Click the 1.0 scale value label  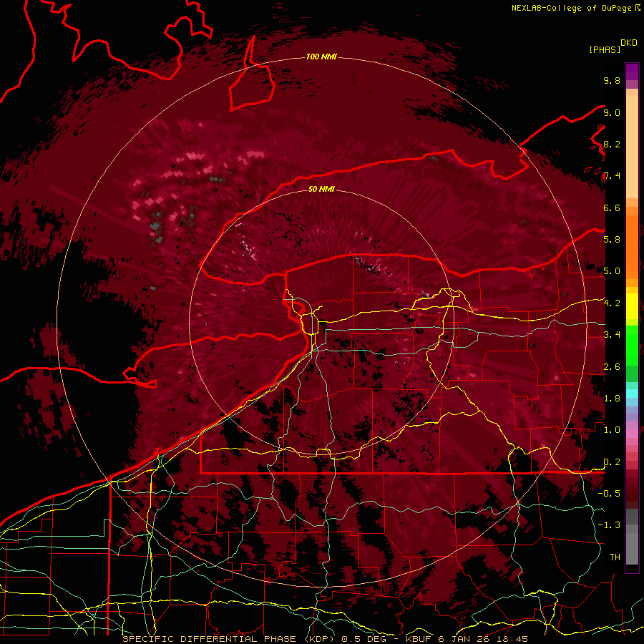coord(612,430)
